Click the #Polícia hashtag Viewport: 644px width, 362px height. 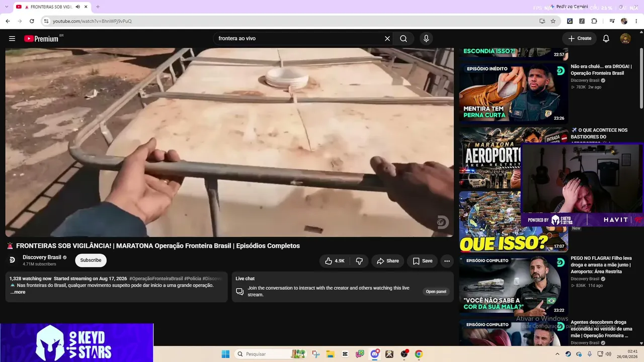pos(193,279)
